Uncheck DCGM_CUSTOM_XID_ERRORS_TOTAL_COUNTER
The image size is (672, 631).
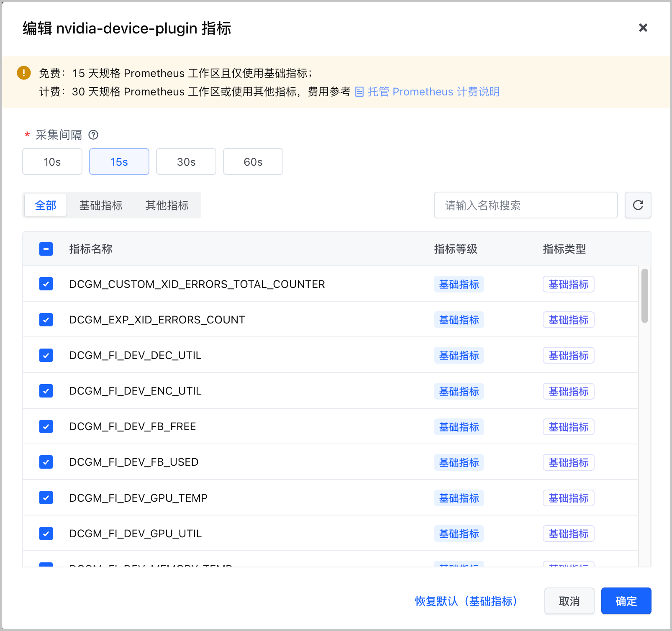(x=46, y=284)
